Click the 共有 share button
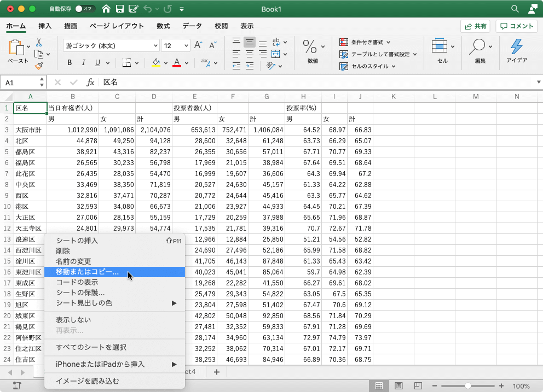 point(475,26)
